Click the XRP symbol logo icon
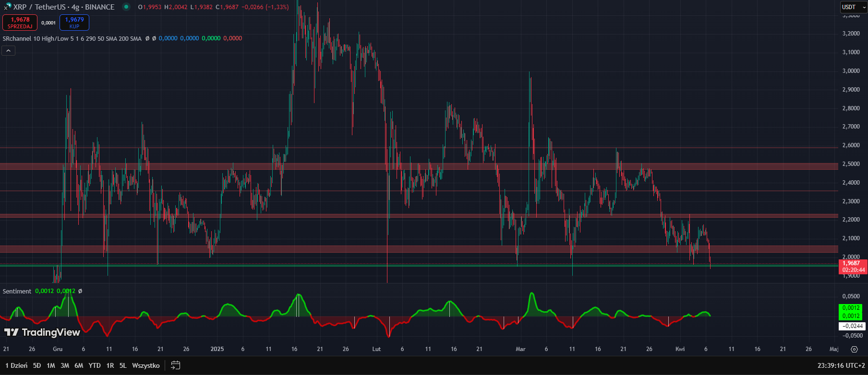 [x=7, y=7]
